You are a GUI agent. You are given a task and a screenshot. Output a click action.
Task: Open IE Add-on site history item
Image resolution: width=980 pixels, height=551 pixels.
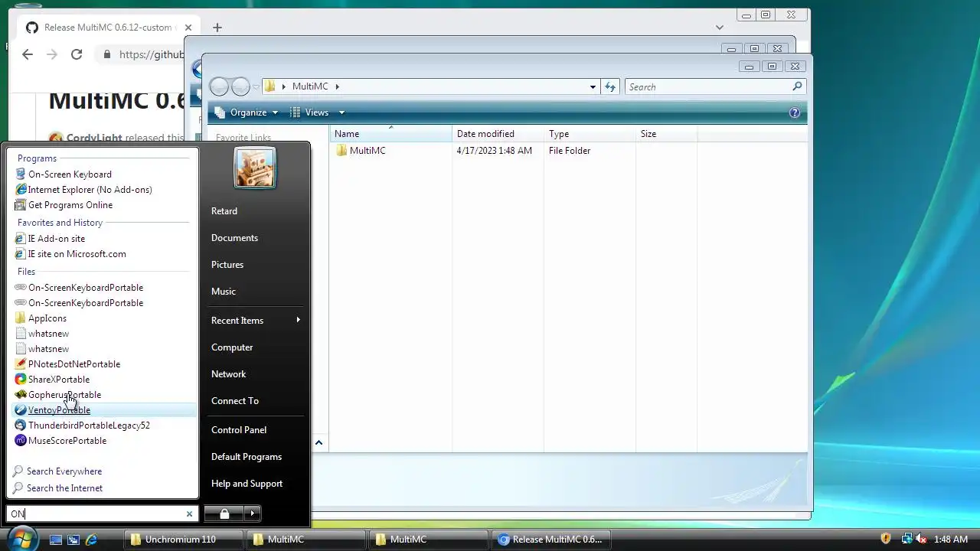tap(50, 239)
